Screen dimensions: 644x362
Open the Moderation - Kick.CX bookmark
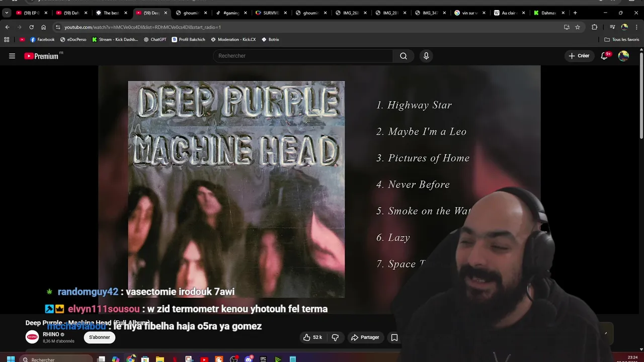click(233, 39)
